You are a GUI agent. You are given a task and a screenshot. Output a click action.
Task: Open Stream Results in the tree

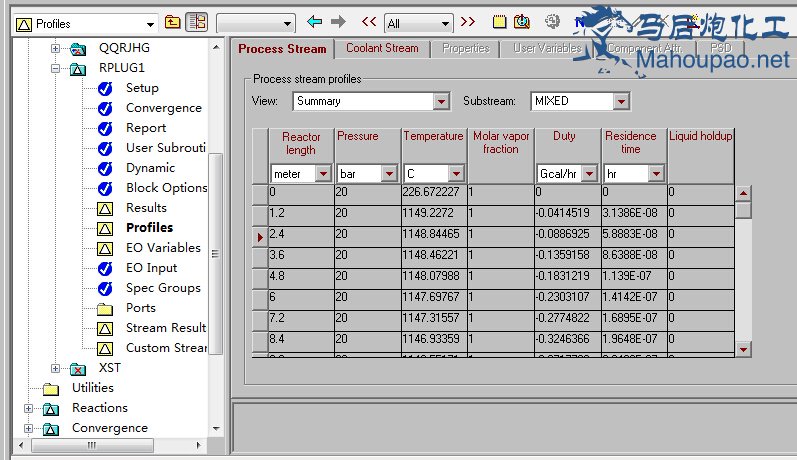click(166, 328)
